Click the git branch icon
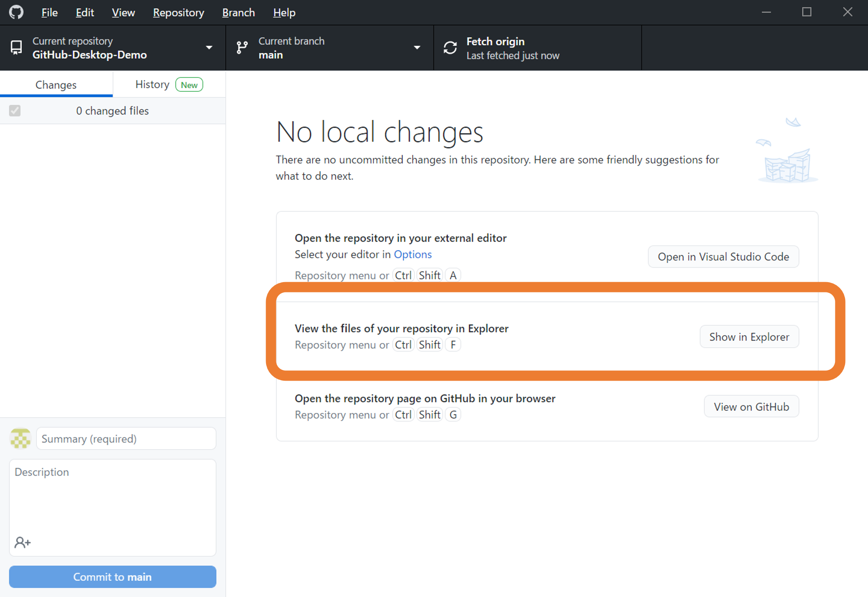This screenshot has width=868, height=597. 242,48
